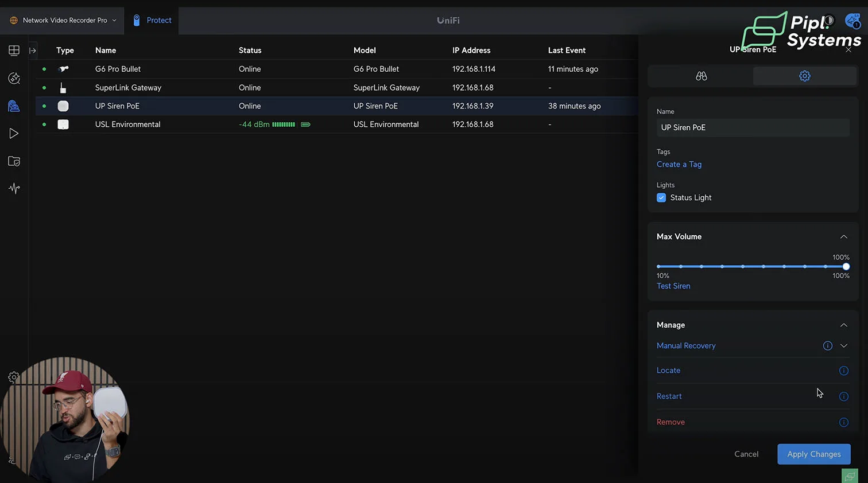Click the UP Siren PoE type icon
Image resolution: width=868 pixels, height=483 pixels.
pos(63,106)
